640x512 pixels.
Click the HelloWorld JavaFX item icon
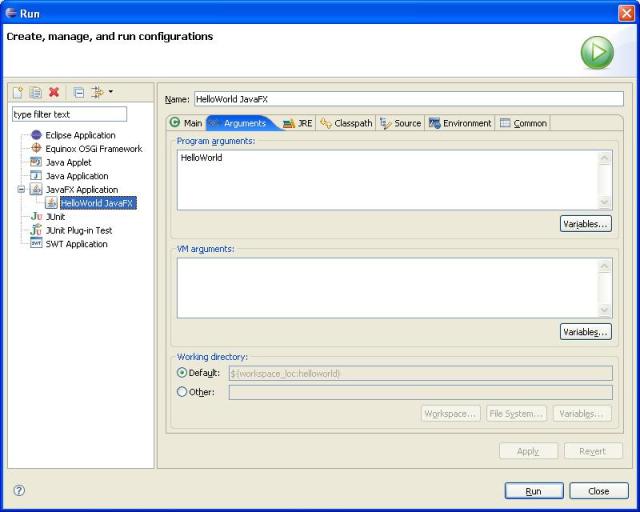(51, 203)
